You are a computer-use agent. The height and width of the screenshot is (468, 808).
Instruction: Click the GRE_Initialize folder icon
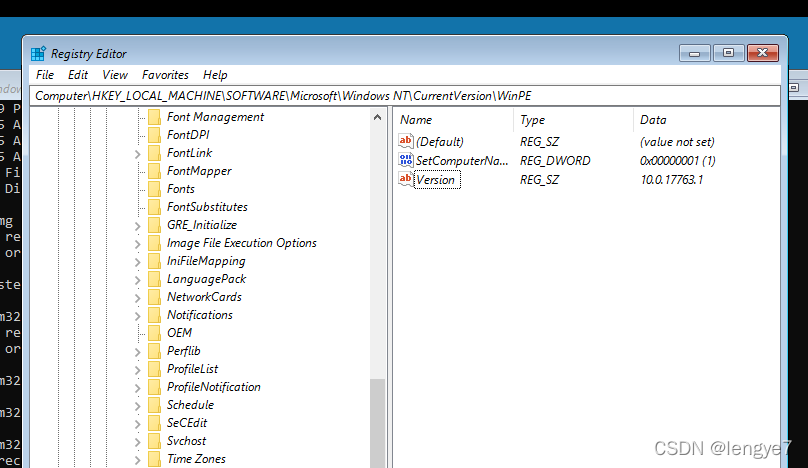click(154, 225)
